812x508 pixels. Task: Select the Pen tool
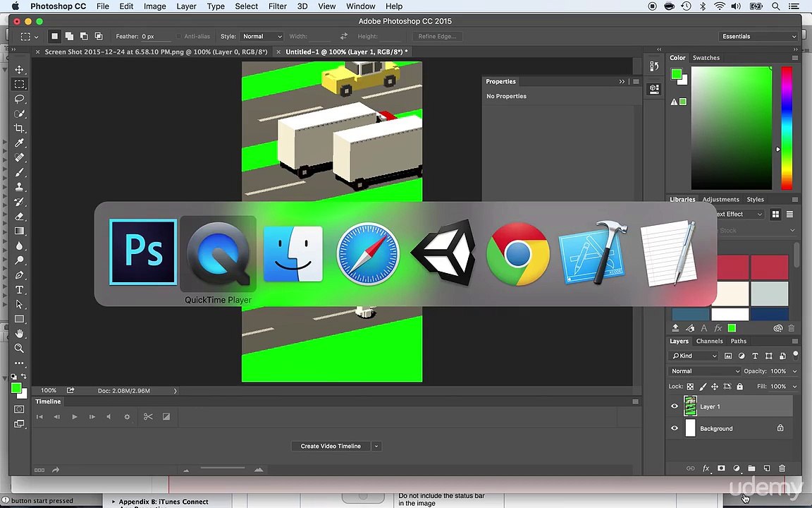click(x=19, y=274)
